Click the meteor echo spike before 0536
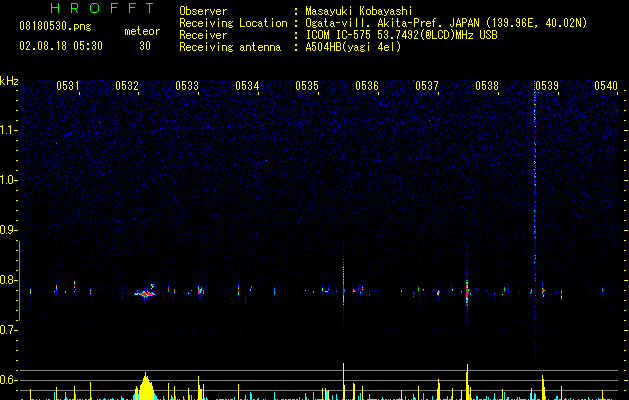The image size is (629, 400). [x=343, y=287]
